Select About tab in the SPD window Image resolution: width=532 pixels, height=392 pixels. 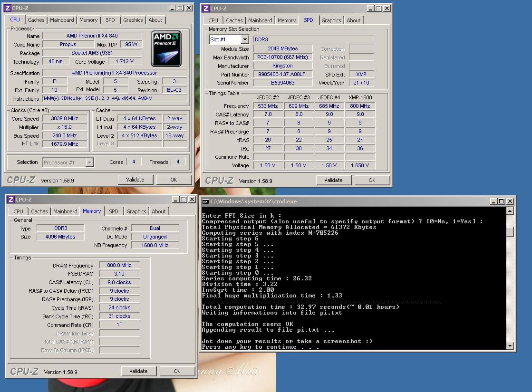354,20
